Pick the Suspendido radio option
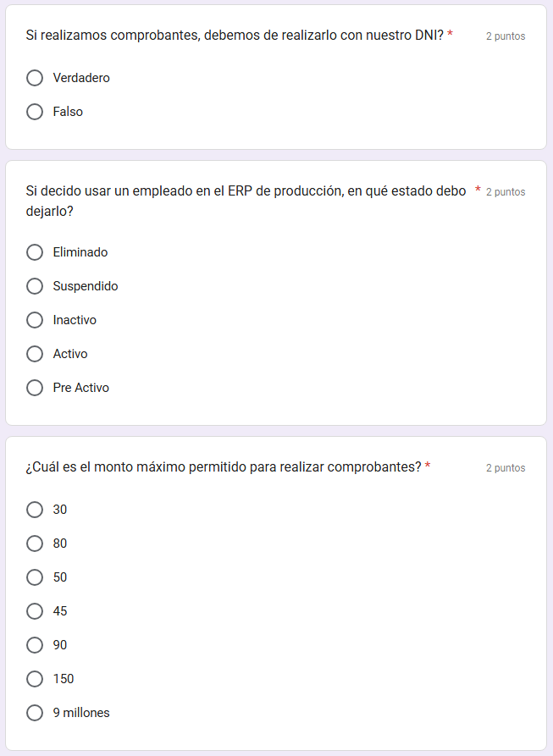This screenshot has height=756, width=553. (35, 286)
